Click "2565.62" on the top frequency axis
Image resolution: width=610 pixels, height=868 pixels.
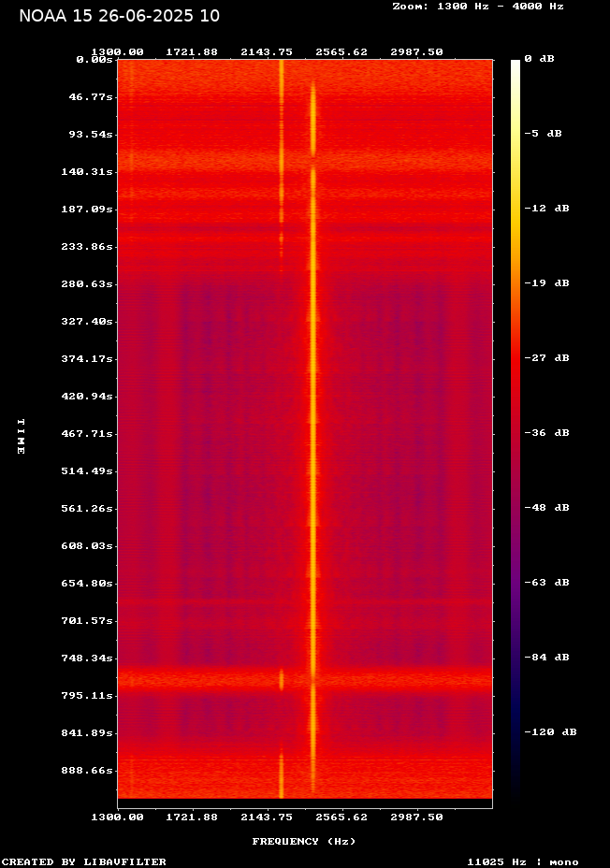(x=341, y=52)
